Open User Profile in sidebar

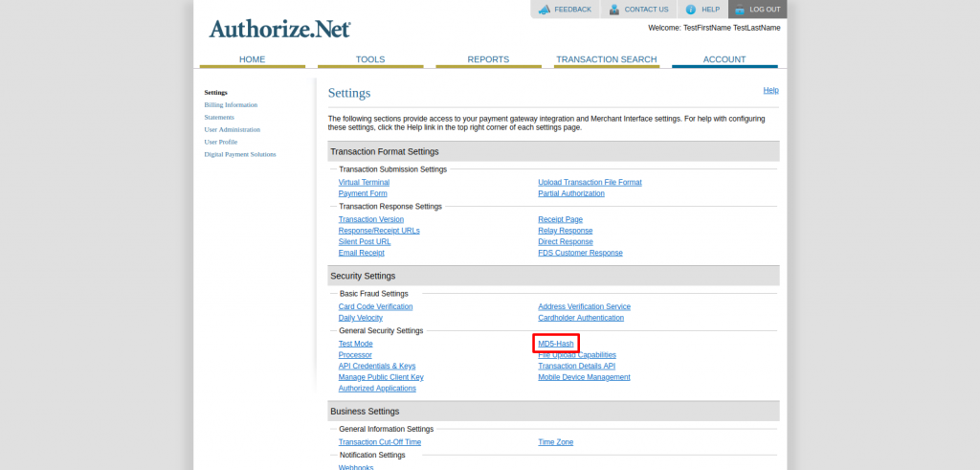click(x=221, y=142)
